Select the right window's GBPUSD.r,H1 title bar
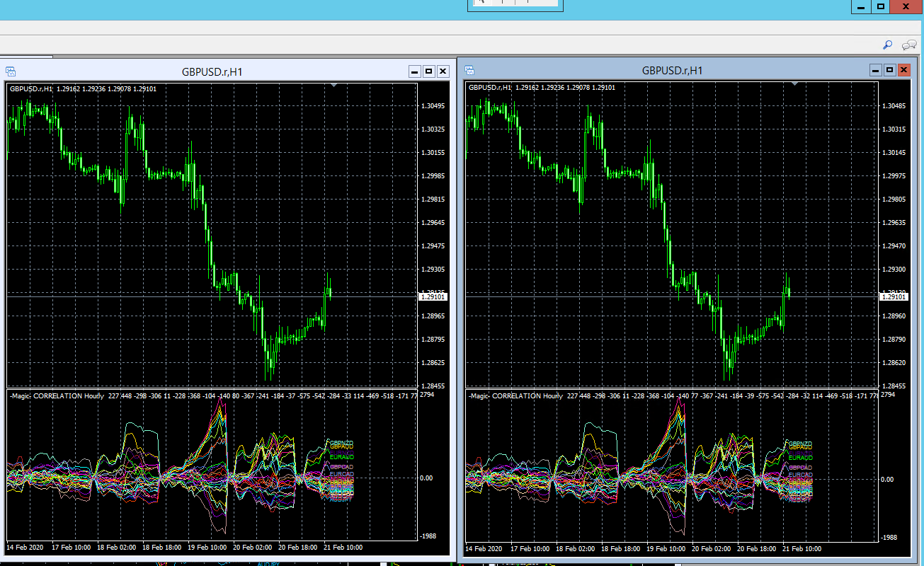The width and height of the screenshot is (924, 566). coord(672,70)
